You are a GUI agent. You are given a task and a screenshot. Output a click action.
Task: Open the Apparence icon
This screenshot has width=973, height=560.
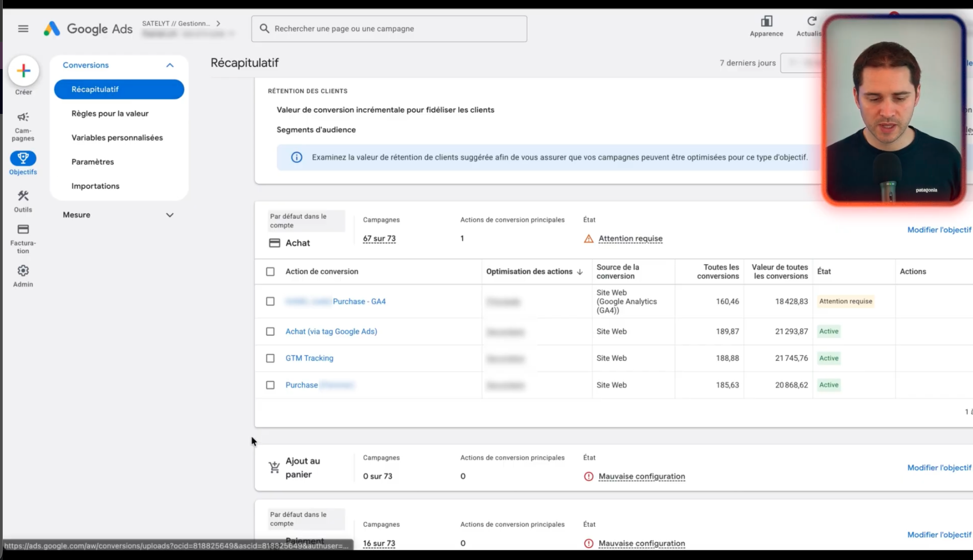[x=766, y=21]
